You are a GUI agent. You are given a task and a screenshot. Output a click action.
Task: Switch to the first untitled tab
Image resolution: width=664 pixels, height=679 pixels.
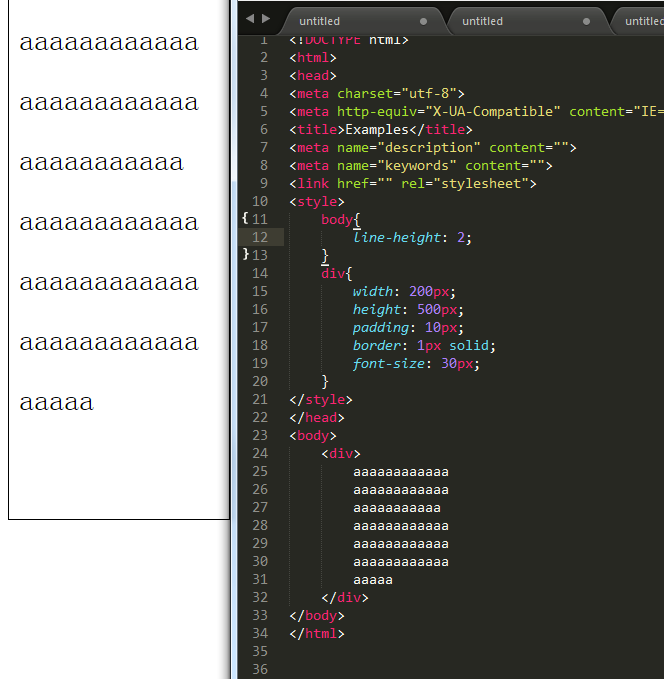(320, 21)
